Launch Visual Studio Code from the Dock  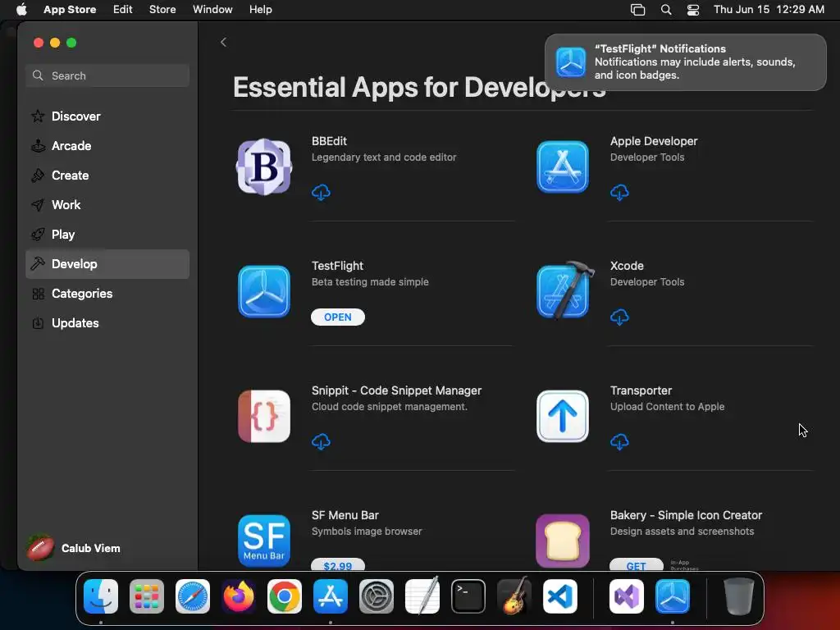560,596
